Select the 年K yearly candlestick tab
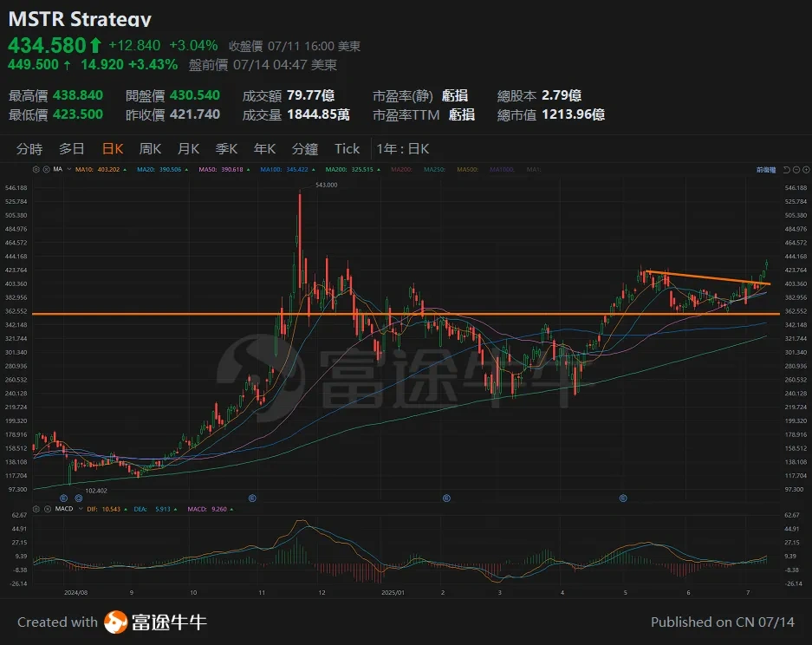812x645 pixels. [264, 149]
